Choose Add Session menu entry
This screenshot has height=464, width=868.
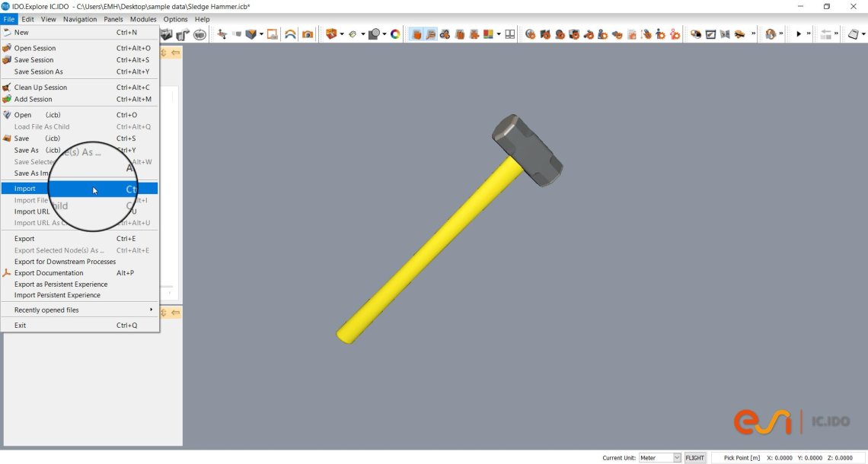[x=80, y=99]
